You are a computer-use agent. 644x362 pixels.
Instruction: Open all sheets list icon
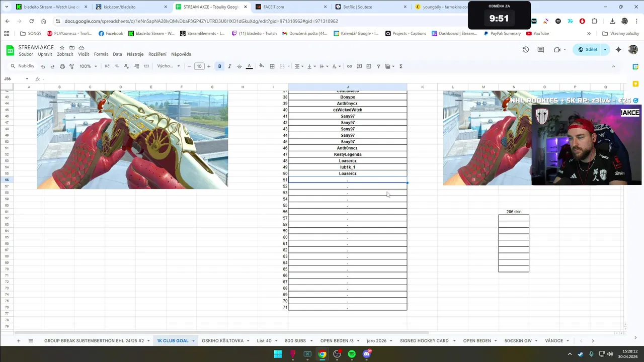31,341
